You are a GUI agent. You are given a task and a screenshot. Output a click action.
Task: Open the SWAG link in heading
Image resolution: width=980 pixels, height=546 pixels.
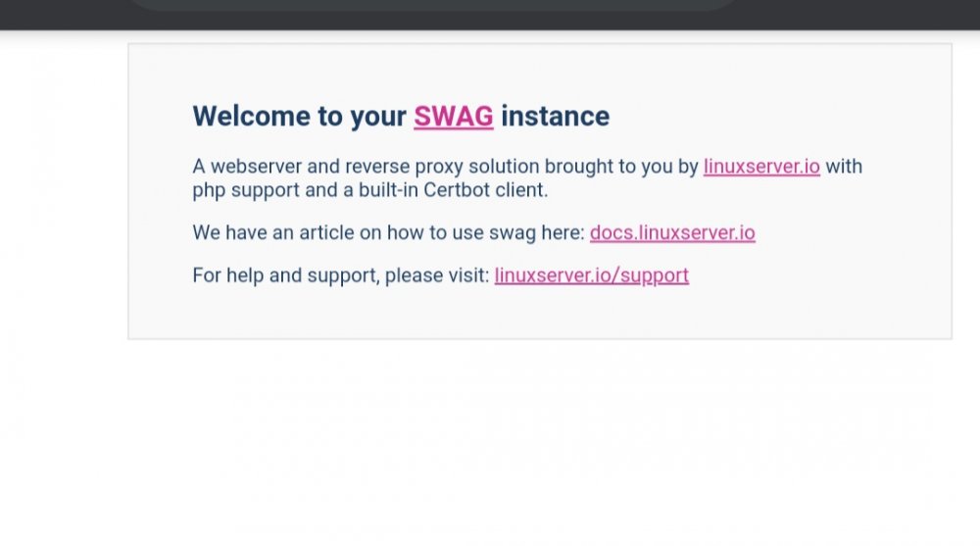[x=453, y=117]
